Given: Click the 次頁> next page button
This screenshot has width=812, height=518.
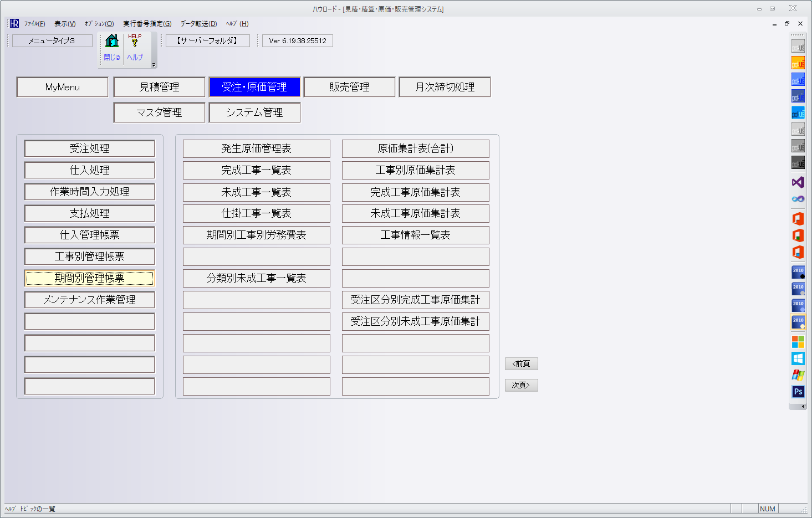Looking at the screenshot, I should [x=521, y=385].
